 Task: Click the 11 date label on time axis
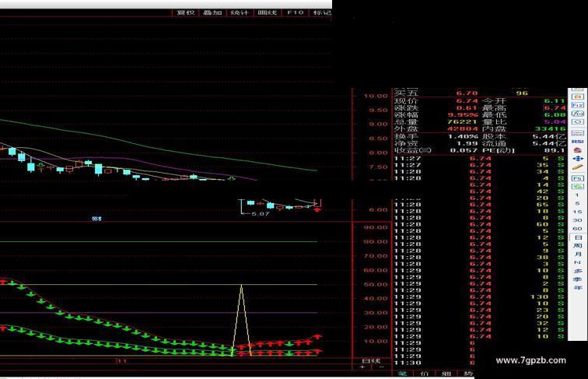(122, 361)
